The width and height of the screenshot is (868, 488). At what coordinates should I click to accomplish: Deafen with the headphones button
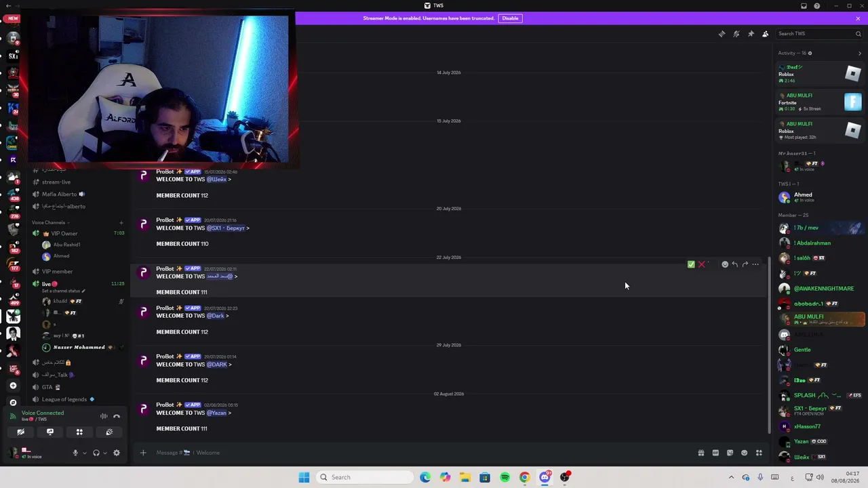96,453
